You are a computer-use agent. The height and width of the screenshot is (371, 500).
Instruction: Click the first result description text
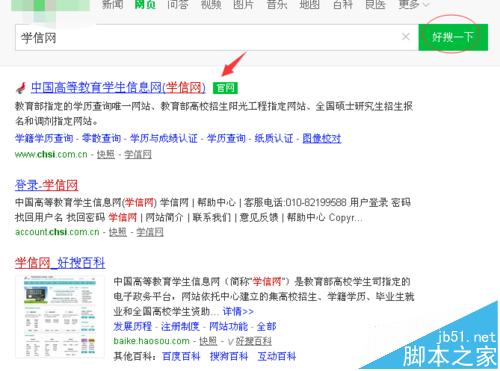click(214, 113)
